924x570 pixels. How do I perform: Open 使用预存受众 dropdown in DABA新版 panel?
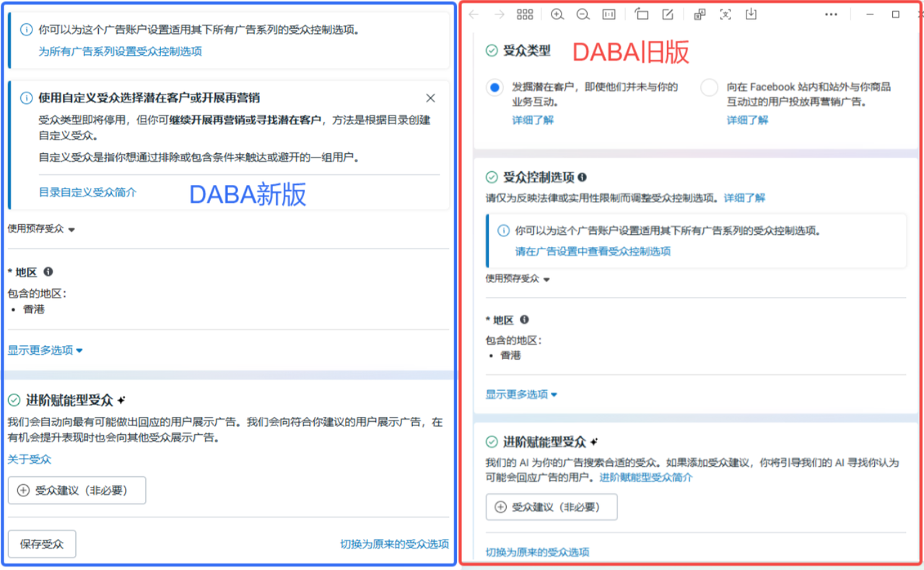pos(42,229)
